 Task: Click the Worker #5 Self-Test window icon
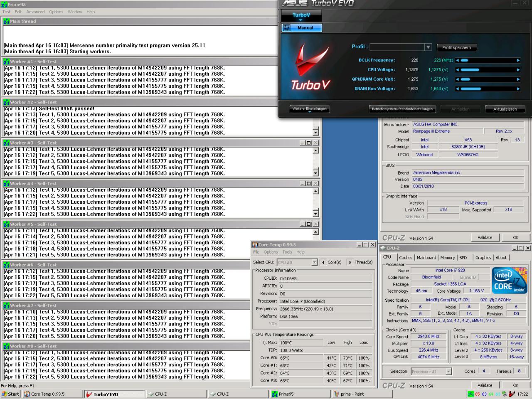click(x=6, y=224)
